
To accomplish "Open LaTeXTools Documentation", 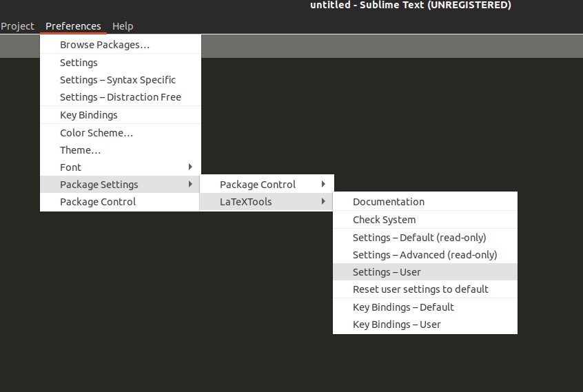I will click(425, 202).
